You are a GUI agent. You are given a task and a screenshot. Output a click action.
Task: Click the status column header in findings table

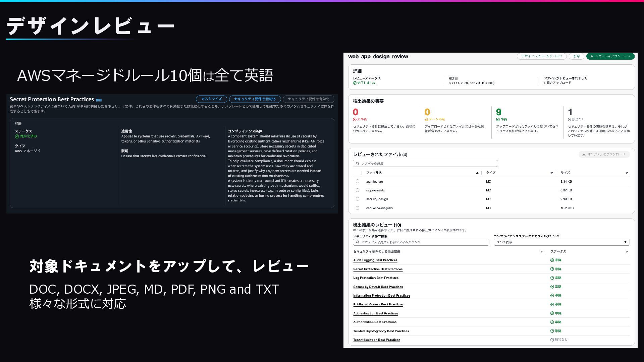558,251
